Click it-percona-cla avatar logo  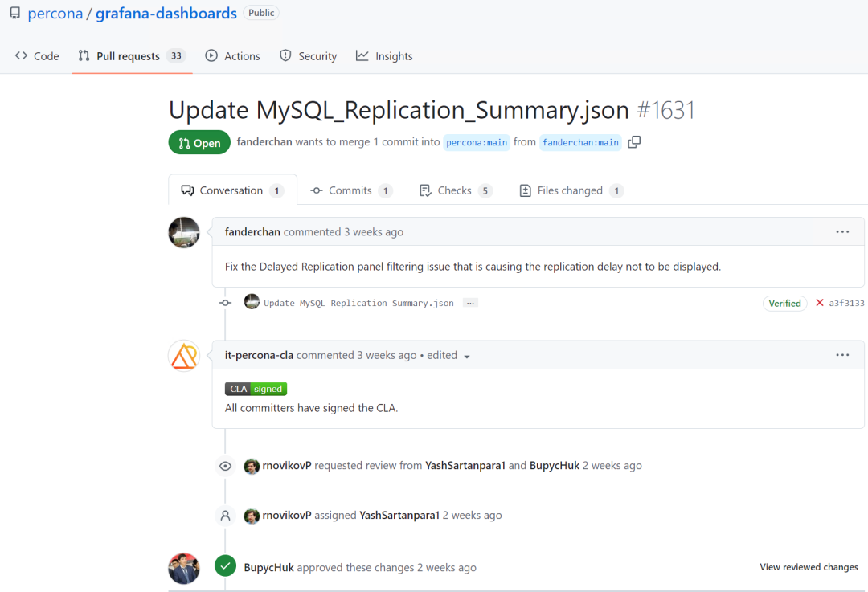[184, 356]
